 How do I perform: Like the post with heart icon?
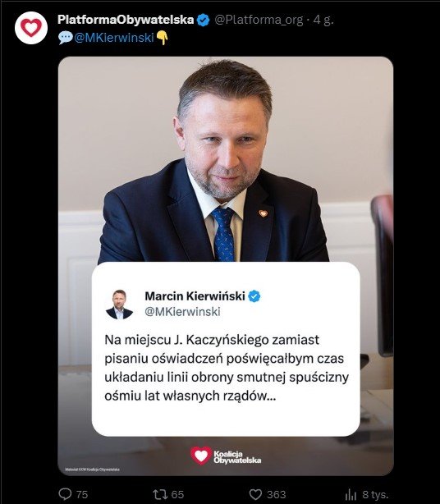(256, 494)
